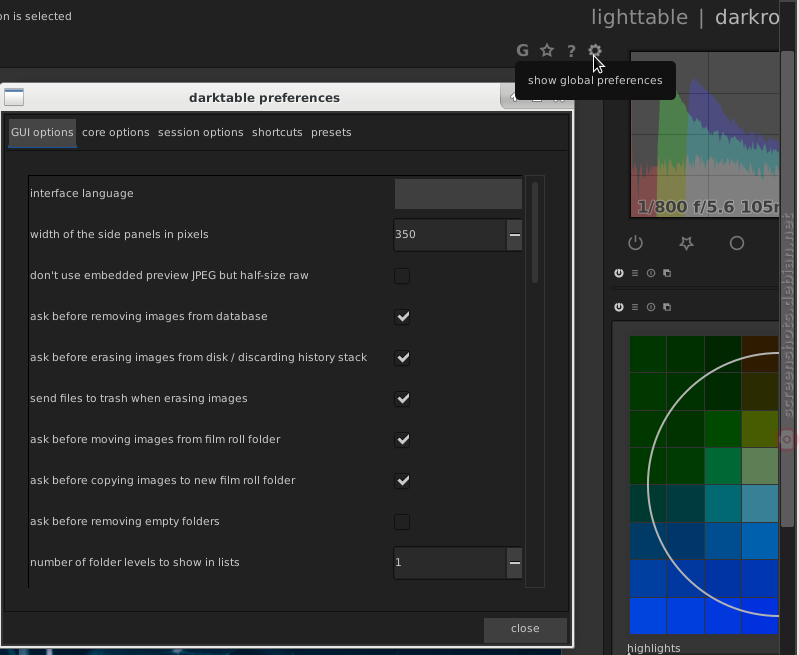Pick the olive yellow-green cell in color grid
799x655 pixels.
pos(760,429)
